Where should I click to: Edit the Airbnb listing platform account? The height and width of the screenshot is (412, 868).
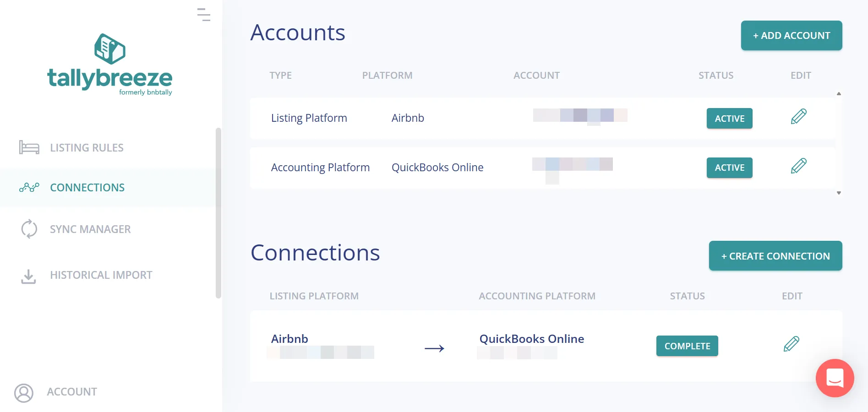coord(798,117)
